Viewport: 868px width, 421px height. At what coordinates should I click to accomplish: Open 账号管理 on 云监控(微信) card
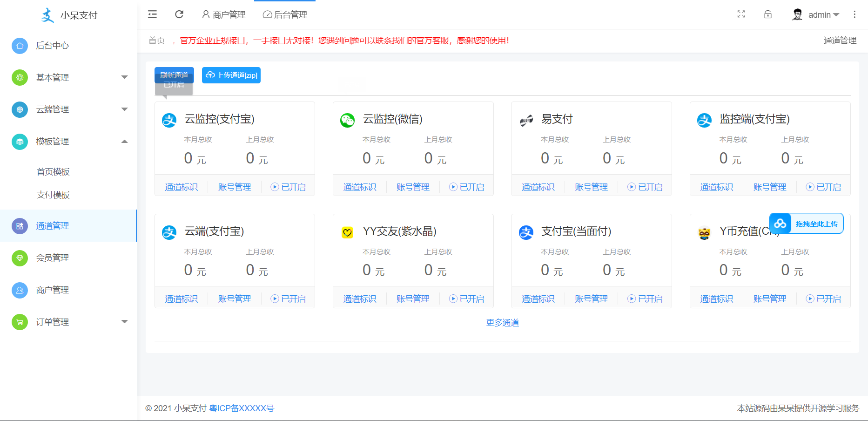pyautogui.click(x=413, y=187)
